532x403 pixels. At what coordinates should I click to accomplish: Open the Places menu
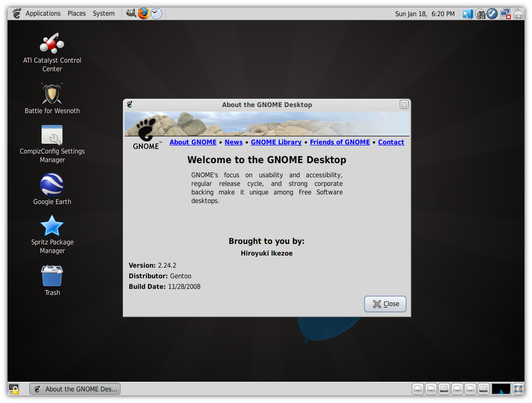tap(77, 14)
